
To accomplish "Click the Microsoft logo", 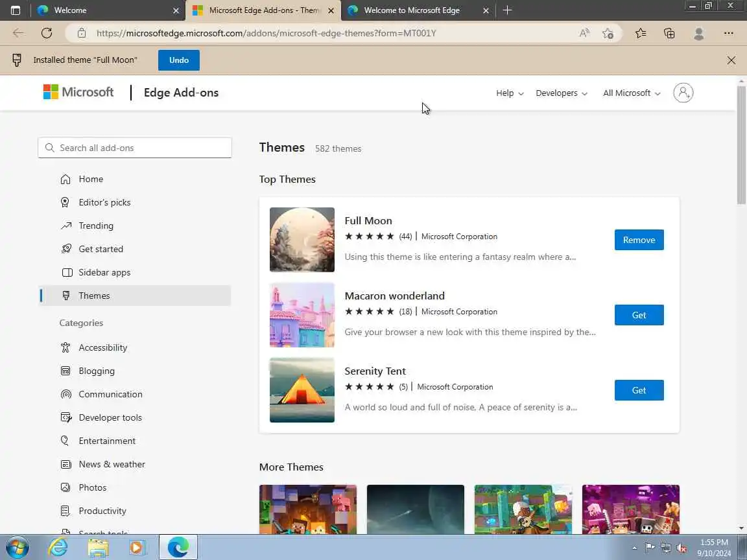I will click(x=78, y=92).
